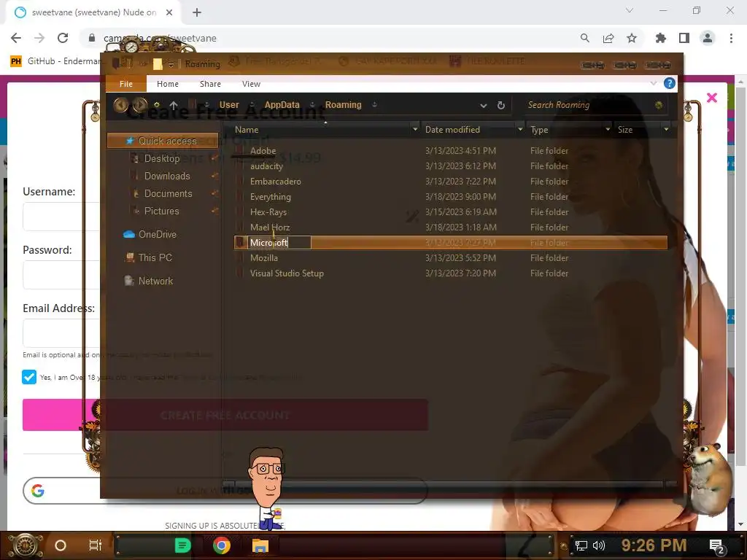Click Chrome's back arrow
The height and width of the screenshot is (560, 747).
(16, 38)
